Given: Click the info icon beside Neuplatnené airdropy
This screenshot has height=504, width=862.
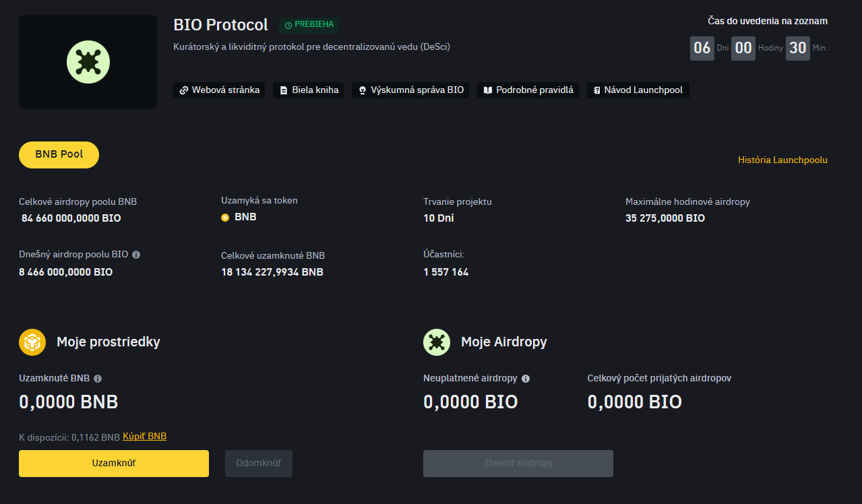Looking at the screenshot, I should (x=526, y=379).
